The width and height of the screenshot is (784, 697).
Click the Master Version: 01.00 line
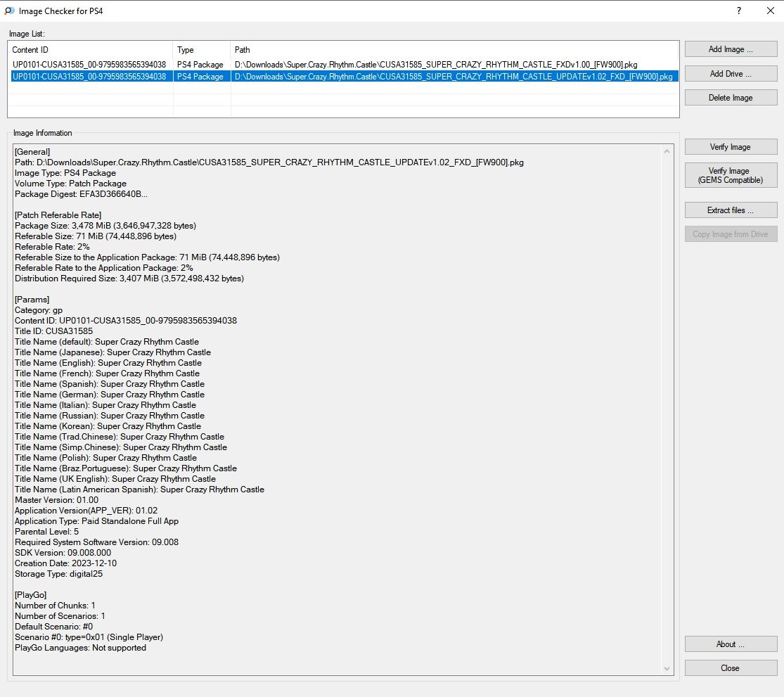(56, 500)
